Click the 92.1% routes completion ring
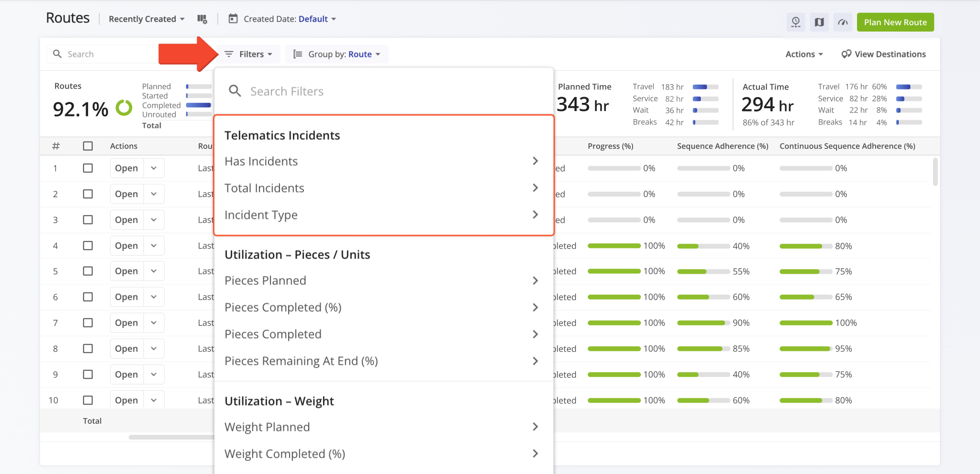 coord(124,108)
